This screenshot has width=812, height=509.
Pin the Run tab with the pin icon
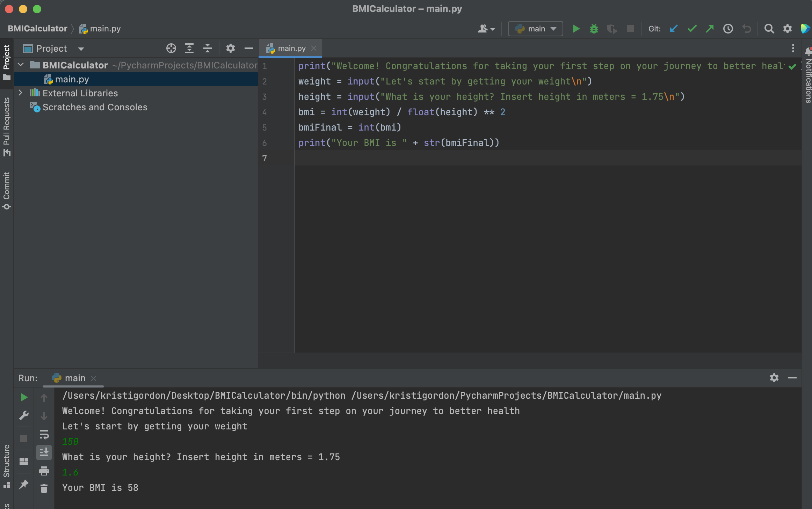(24, 484)
